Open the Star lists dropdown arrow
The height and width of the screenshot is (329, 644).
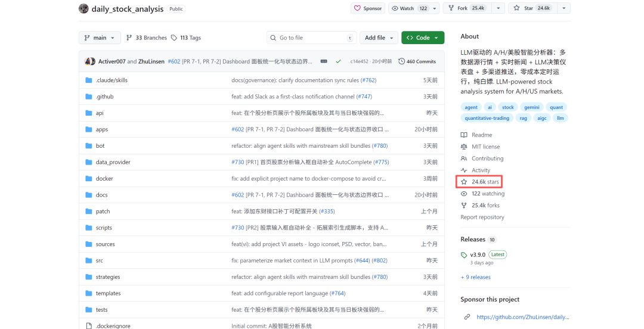point(564,8)
